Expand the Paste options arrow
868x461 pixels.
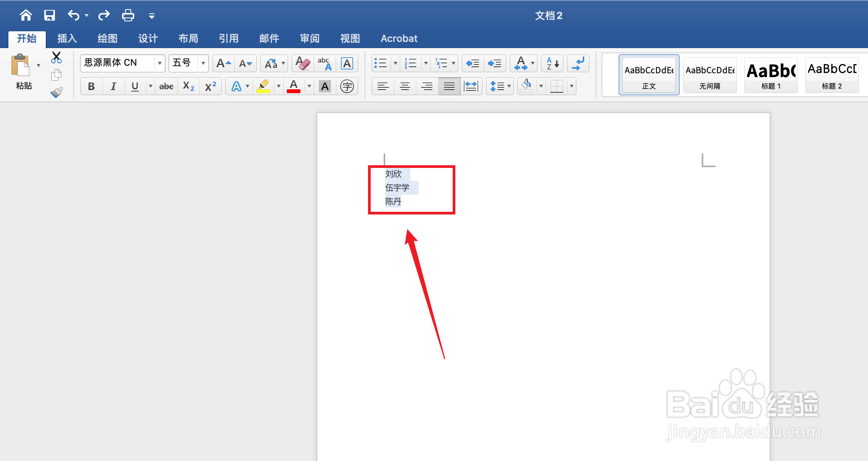[39, 66]
